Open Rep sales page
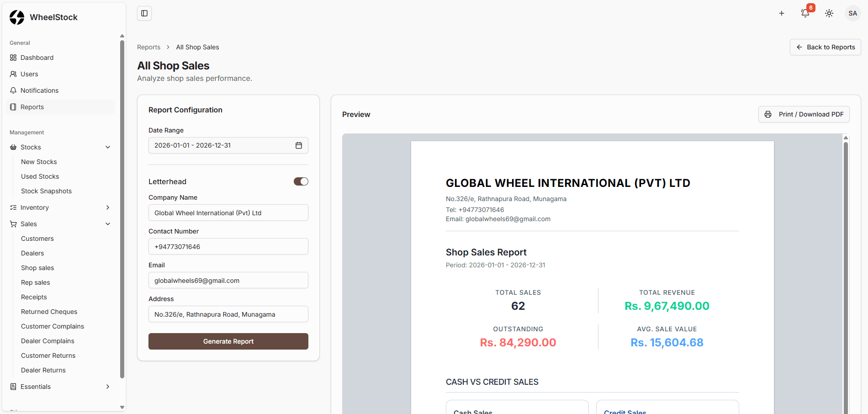The width and height of the screenshot is (868, 414). pyautogui.click(x=36, y=282)
